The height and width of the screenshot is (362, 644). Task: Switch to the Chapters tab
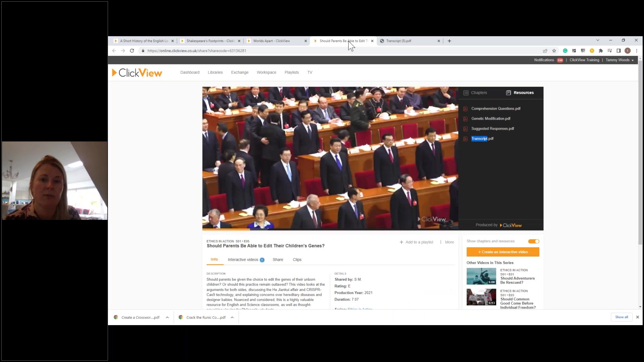[475, 93]
